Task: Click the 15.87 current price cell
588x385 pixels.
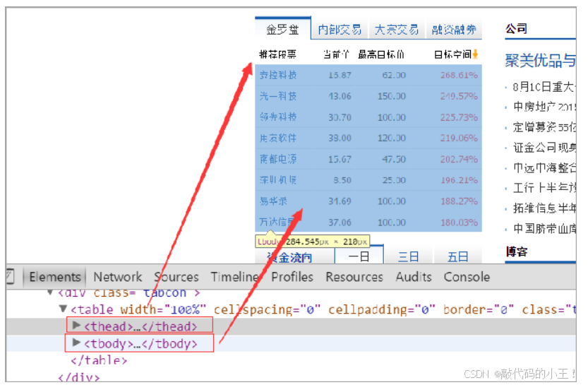Action: click(x=340, y=75)
